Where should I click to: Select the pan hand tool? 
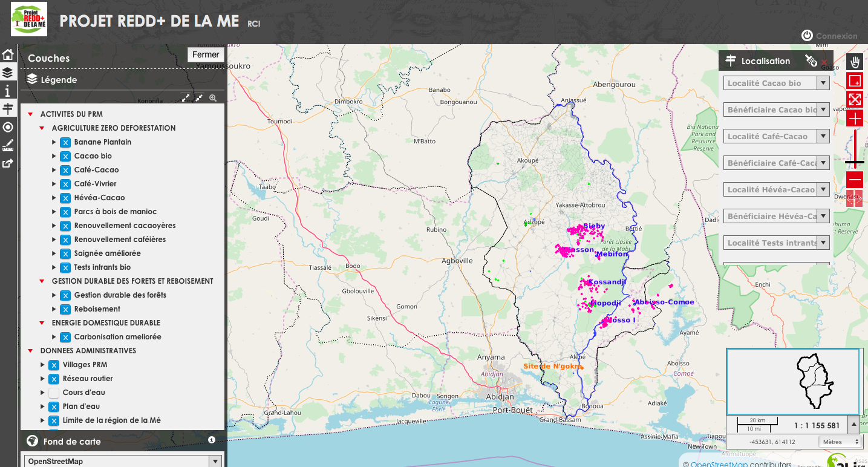[x=855, y=62]
